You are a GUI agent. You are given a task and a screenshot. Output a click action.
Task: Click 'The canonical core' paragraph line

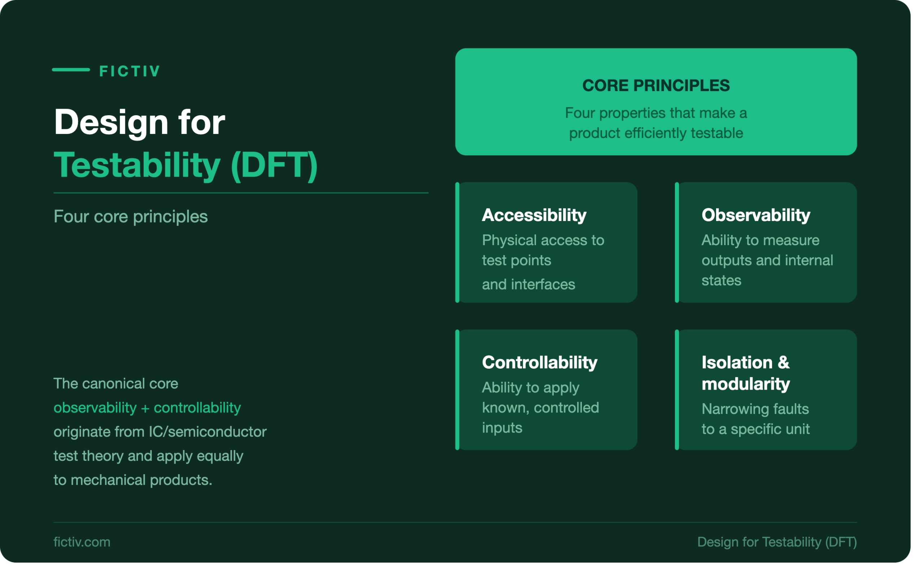tap(116, 384)
